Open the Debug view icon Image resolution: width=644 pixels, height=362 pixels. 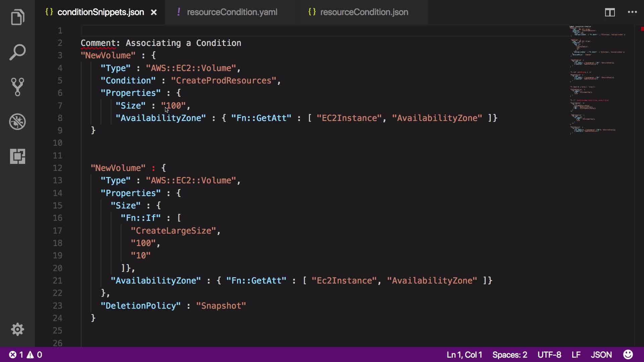(x=17, y=121)
